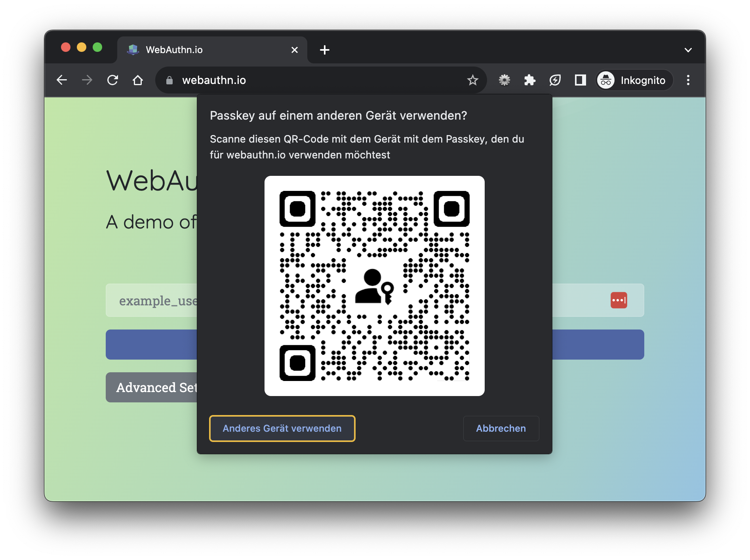Close the WebAuthn.io tab
Viewport: 750px width, 560px height.
pyautogui.click(x=295, y=50)
